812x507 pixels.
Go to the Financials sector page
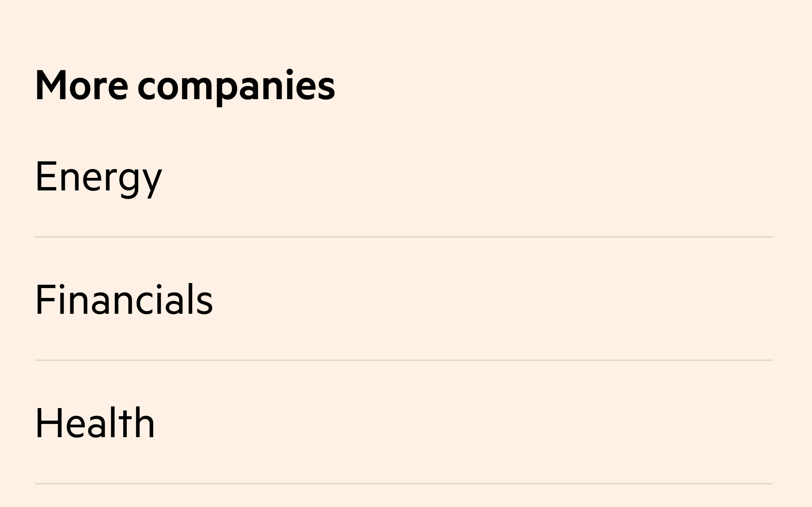coord(124,299)
